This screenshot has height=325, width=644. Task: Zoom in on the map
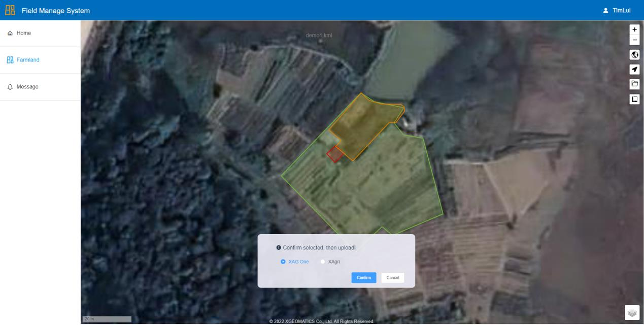[634, 30]
